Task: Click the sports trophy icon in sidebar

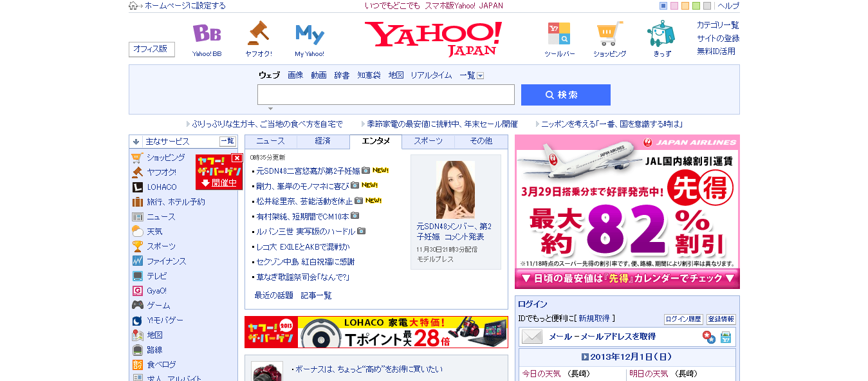Action: pos(137,246)
